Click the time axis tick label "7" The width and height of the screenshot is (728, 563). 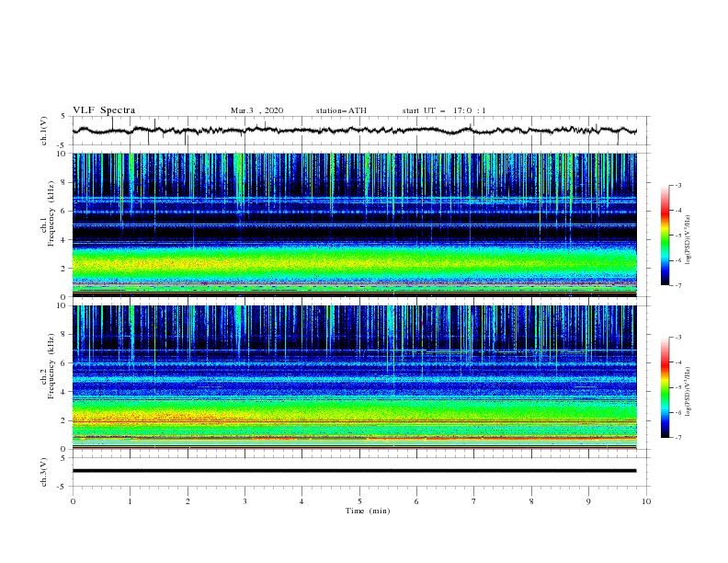(x=474, y=501)
